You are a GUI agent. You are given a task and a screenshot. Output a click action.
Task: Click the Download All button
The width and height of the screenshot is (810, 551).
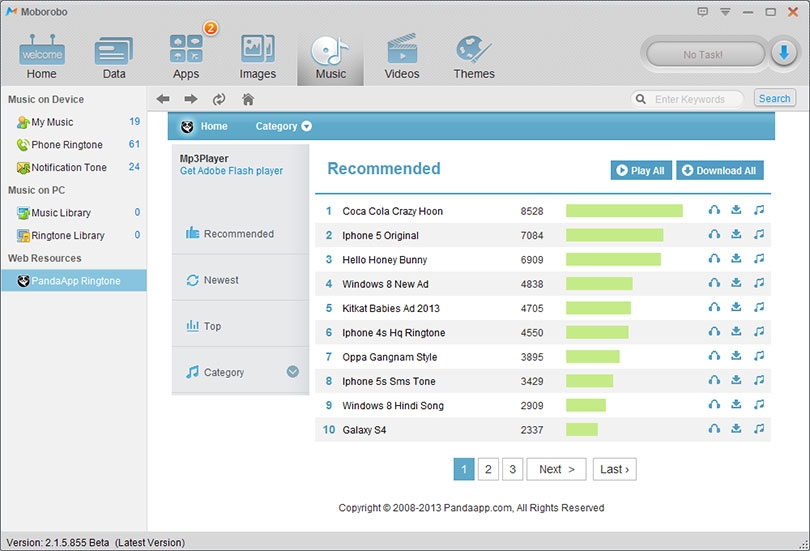coord(720,170)
